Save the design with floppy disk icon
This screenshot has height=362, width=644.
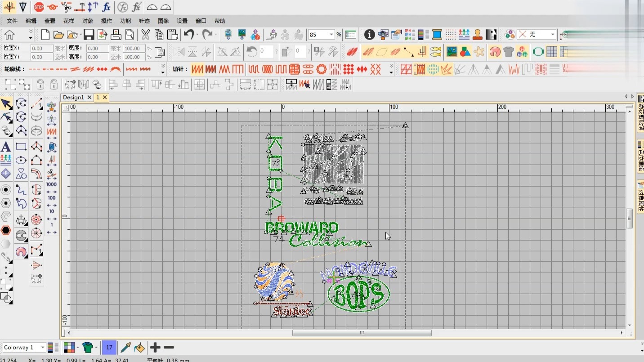(x=89, y=35)
